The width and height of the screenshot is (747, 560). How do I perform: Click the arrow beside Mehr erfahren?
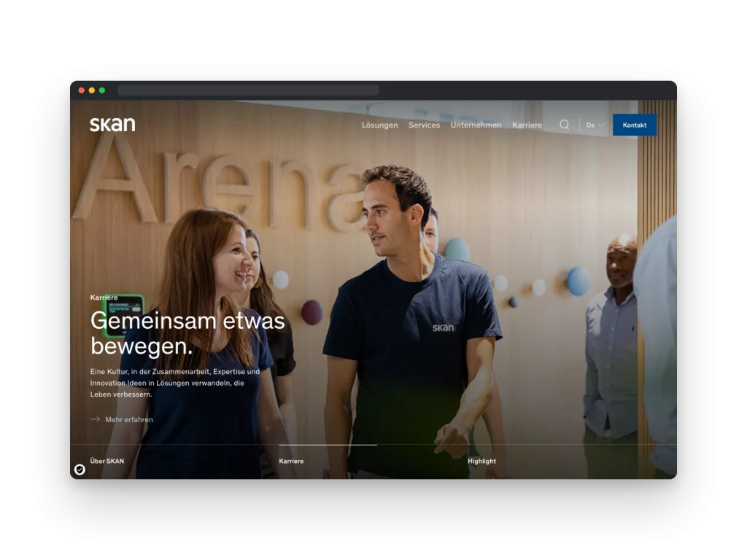[95, 419]
